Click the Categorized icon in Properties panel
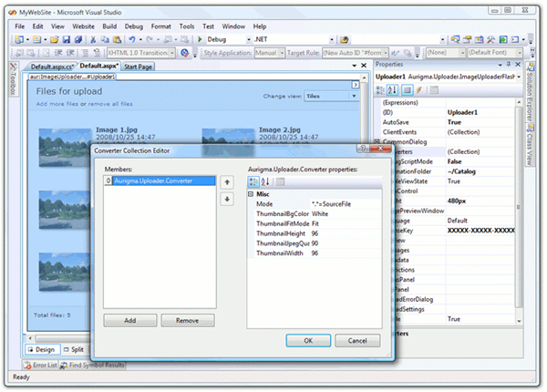547x392 pixels. (x=380, y=90)
